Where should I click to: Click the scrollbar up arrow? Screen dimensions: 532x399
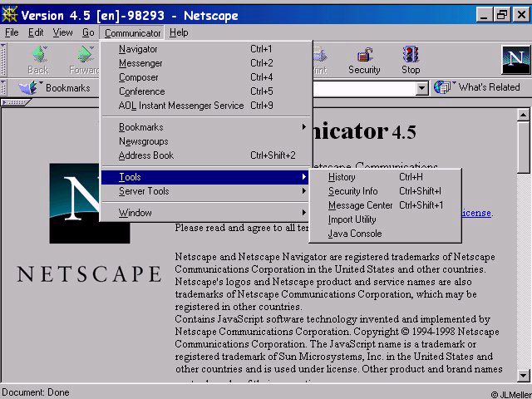coord(523,116)
